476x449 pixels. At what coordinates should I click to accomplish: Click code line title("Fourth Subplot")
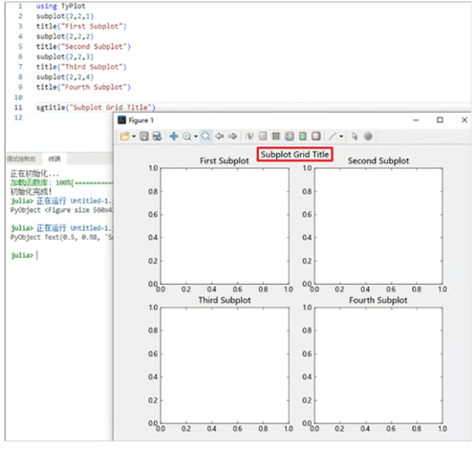pyautogui.click(x=83, y=87)
